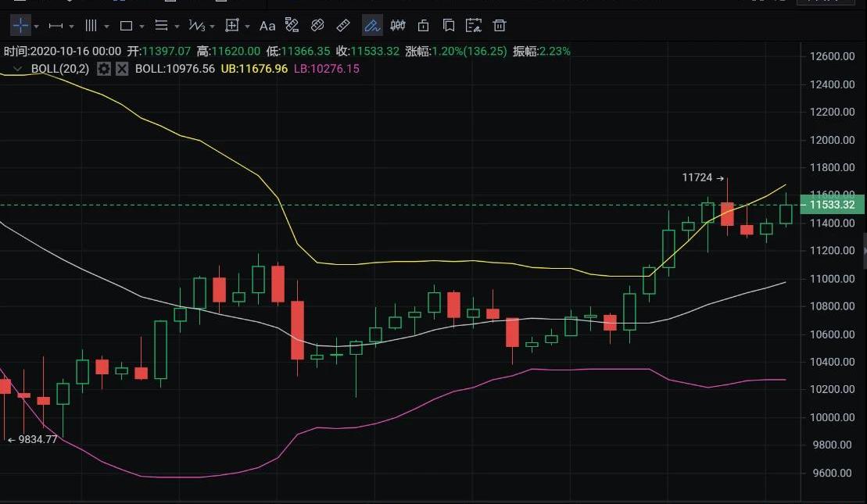Select the ruler measure tool

click(x=343, y=26)
